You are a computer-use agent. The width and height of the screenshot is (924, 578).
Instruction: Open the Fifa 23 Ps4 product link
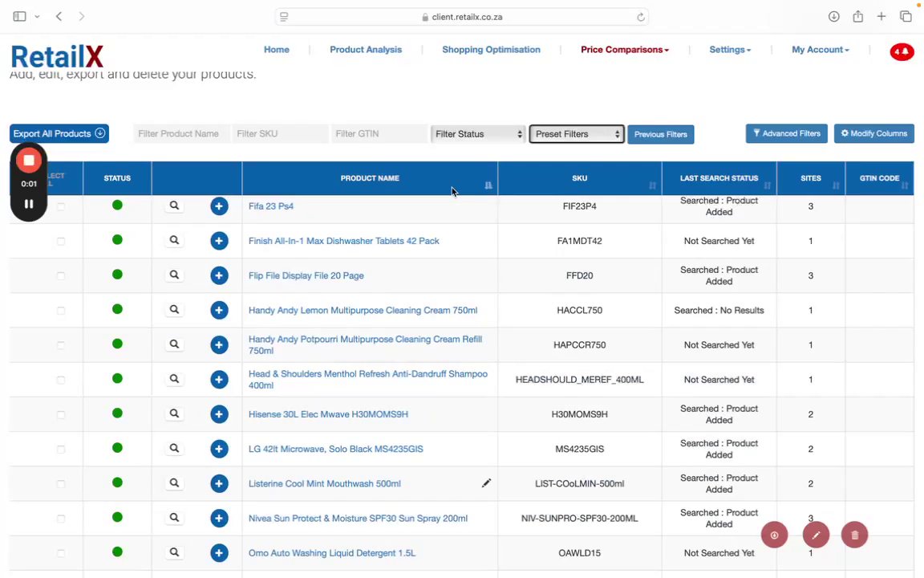click(270, 206)
